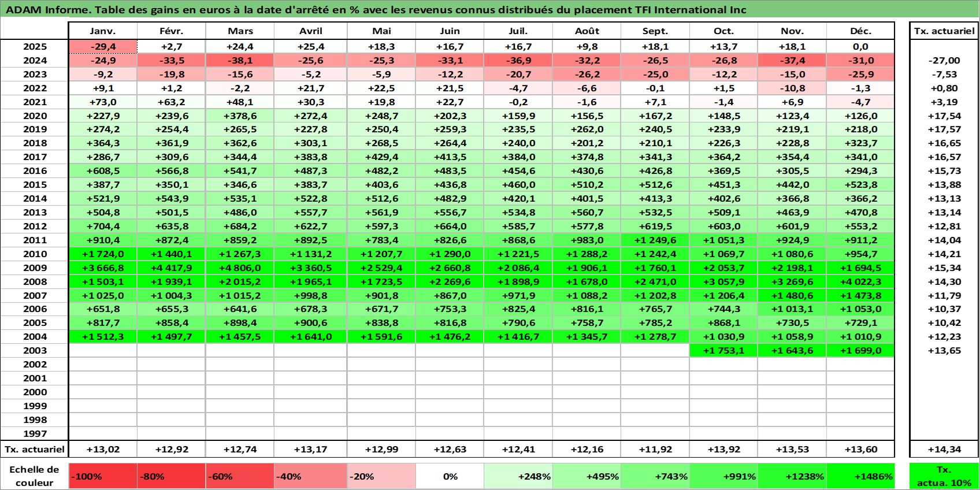Click the +378,6 cell in March 2020

tap(240, 116)
